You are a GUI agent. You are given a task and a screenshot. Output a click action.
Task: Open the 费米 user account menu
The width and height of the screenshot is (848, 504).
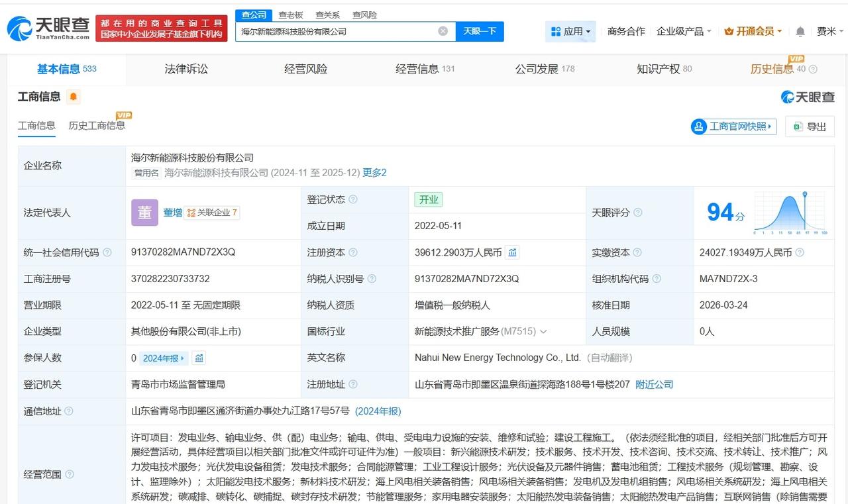830,31
